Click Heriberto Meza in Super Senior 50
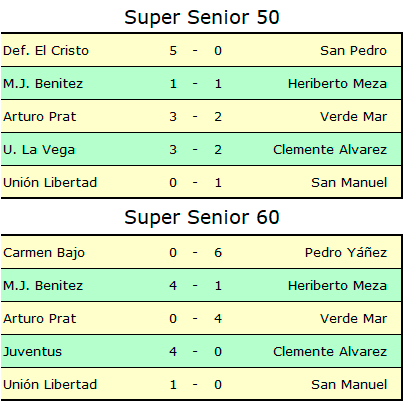 pyautogui.click(x=337, y=83)
